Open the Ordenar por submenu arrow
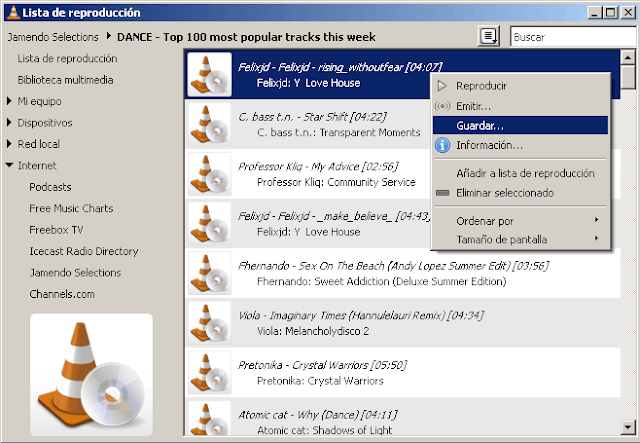The height and width of the screenshot is (443, 640). pyautogui.click(x=596, y=220)
